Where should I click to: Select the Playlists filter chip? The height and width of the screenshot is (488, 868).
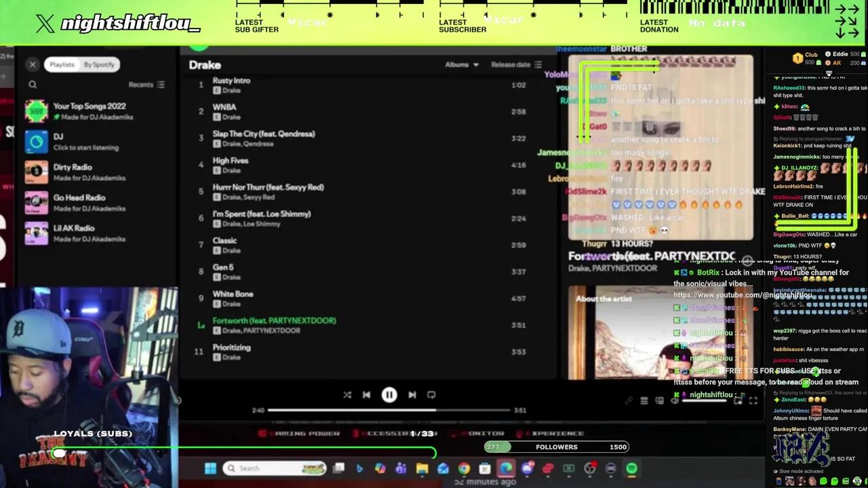pos(62,64)
